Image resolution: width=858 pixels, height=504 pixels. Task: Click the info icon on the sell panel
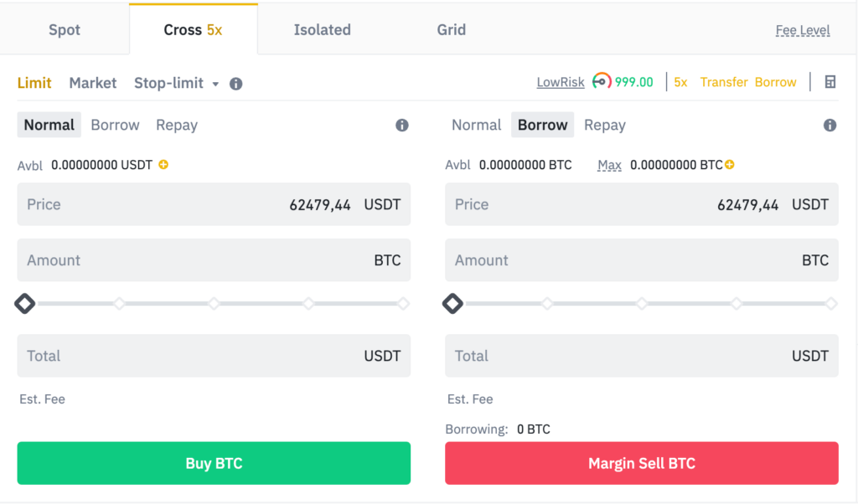pyautogui.click(x=830, y=125)
